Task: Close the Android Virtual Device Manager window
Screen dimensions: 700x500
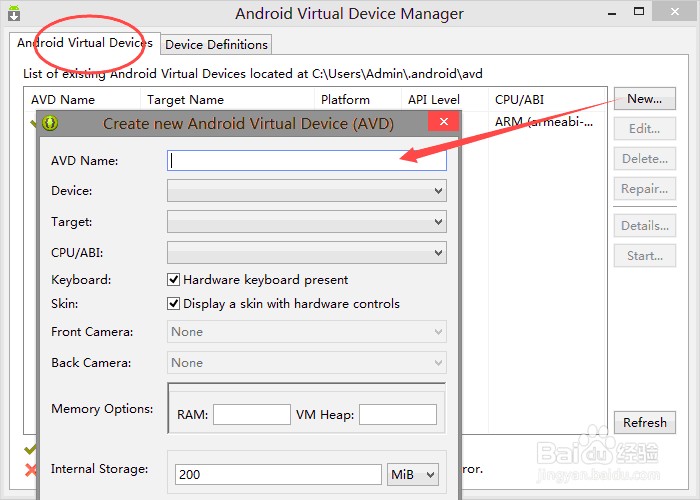Action: (x=675, y=12)
